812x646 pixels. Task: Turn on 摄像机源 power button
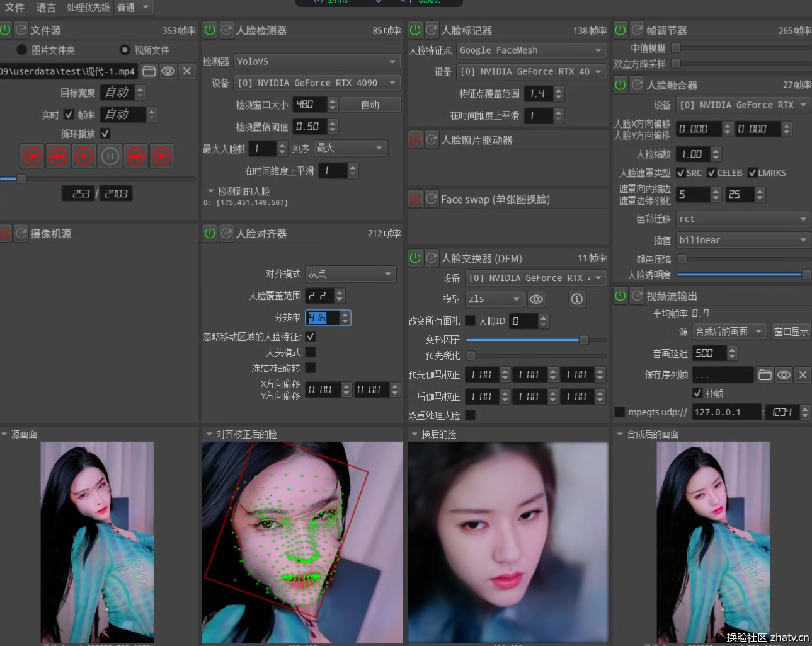(x=5, y=233)
